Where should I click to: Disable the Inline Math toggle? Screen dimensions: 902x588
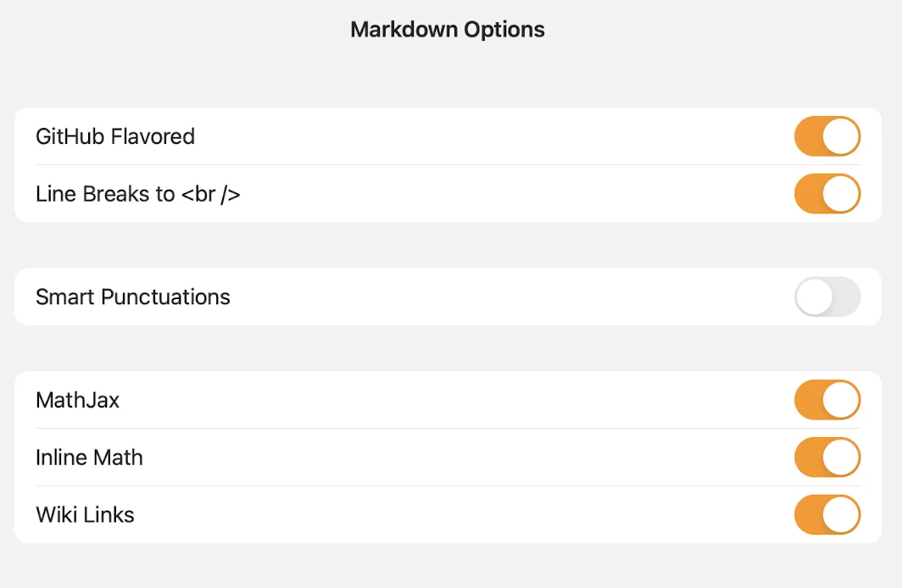(x=827, y=457)
